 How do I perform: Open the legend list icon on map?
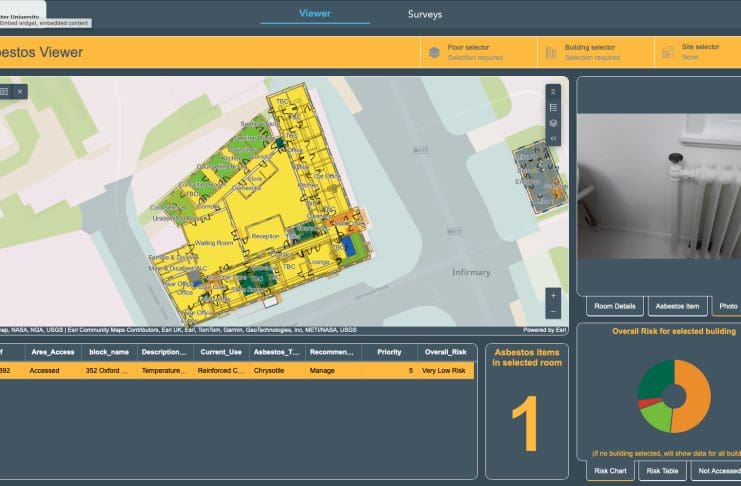tap(553, 107)
